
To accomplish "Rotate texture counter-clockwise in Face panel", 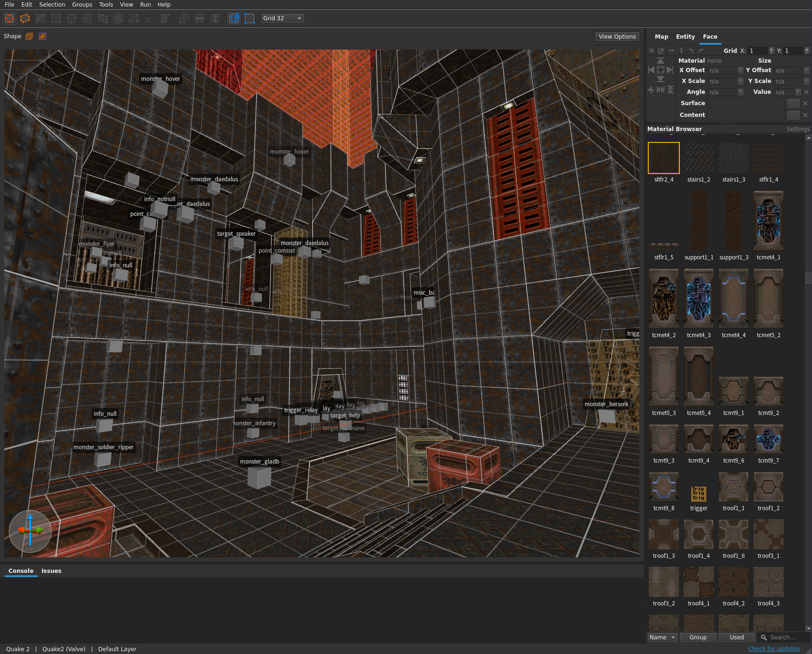I will coord(691,50).
